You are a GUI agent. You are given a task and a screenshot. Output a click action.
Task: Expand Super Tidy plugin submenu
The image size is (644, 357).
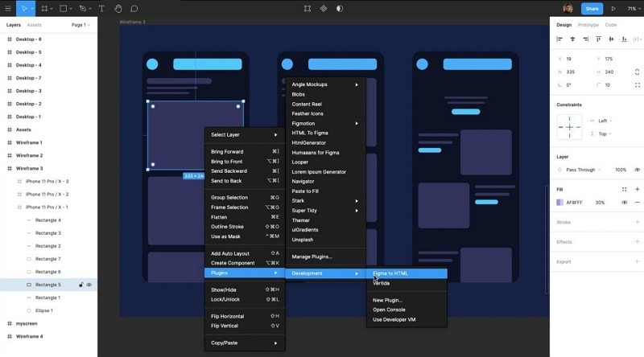[325, 211]
